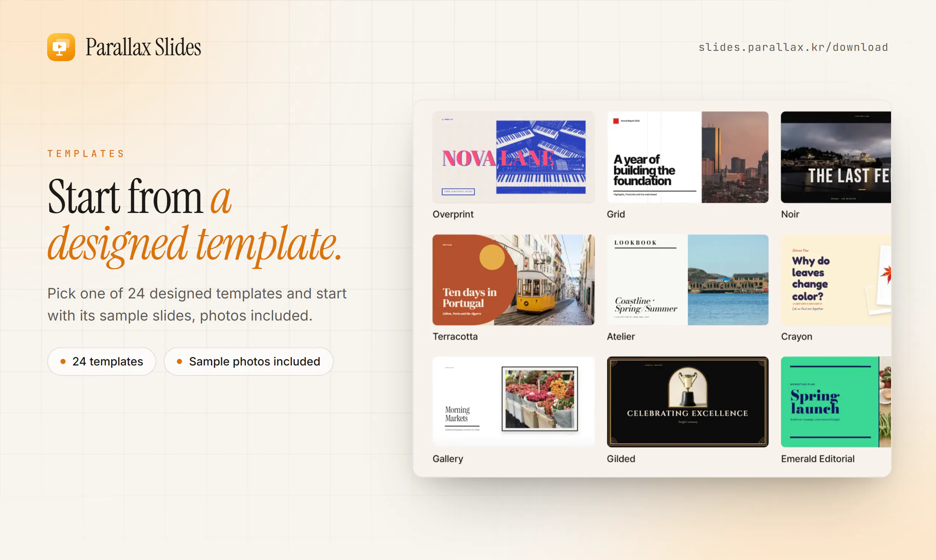Click the 'Terracotta' template name label
This screenshot has height=560, width=936.
coord(455,337)
